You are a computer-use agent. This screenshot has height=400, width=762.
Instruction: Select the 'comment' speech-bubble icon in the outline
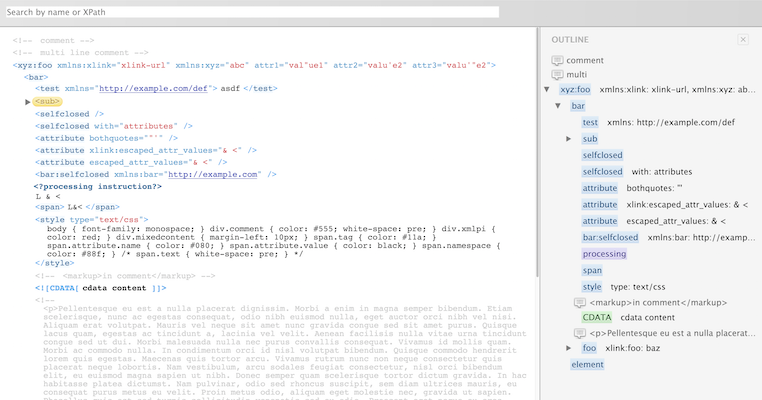557,60
